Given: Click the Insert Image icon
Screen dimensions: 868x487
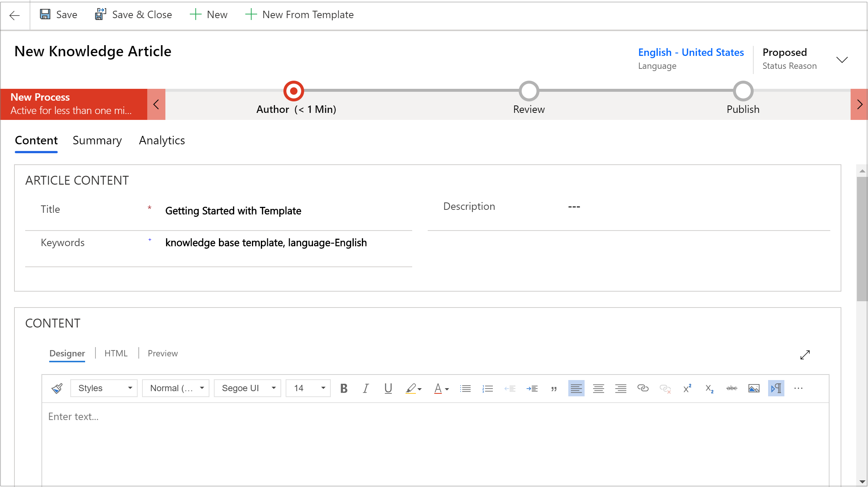Looking at the screenshot, I should pos(754,389).
